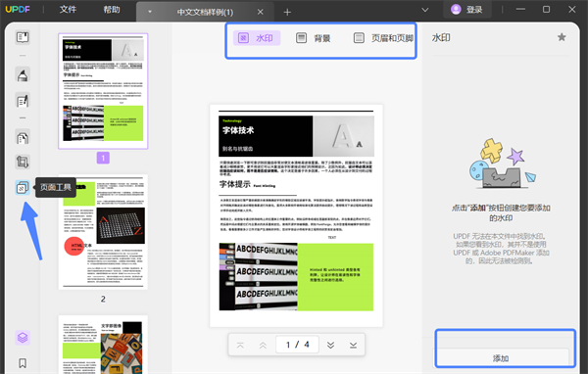588x374 pixels.
Task: Open the Edit PDF tool icon
Action: 23,101
